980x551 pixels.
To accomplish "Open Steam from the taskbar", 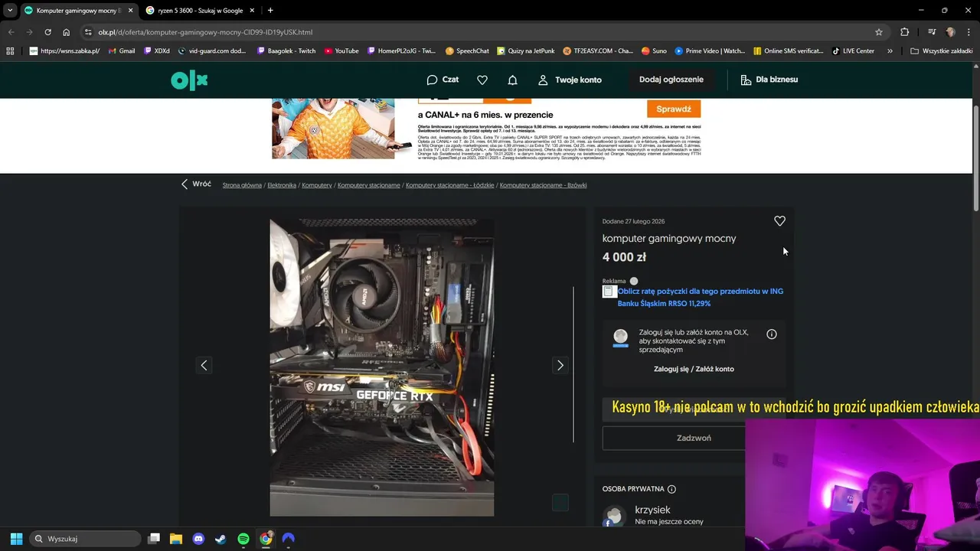I will coord(220,539).
